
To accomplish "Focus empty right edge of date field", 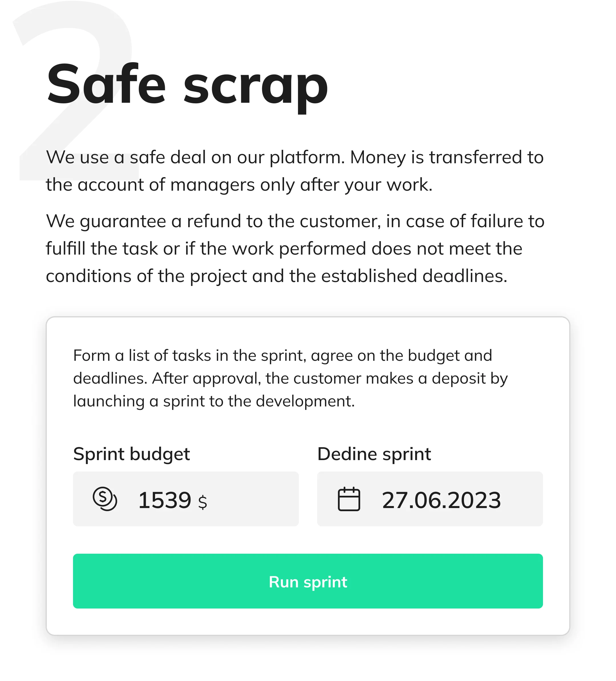I will tap(523, 499).
